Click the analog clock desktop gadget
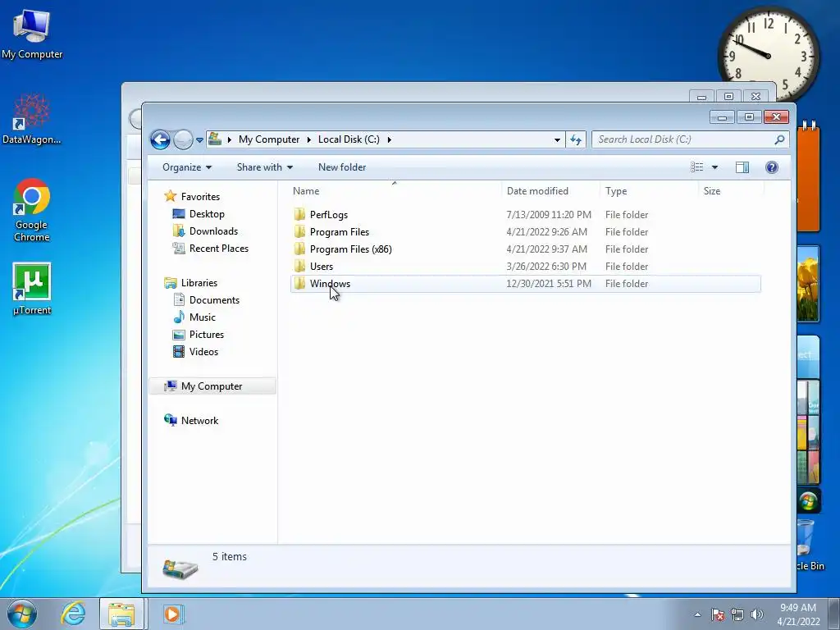The image size is (840, 630). click(x=768, y=55)
